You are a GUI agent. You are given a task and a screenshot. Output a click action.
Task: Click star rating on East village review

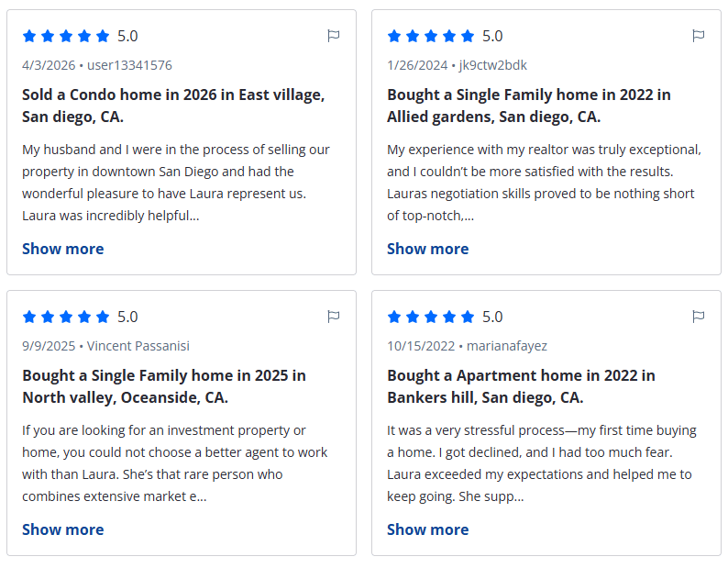point(66,36)
